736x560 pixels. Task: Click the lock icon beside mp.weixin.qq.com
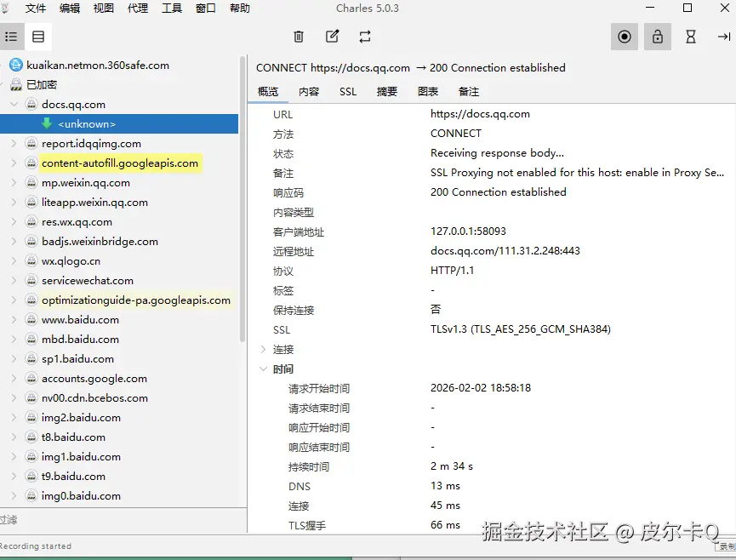[31, 183]
